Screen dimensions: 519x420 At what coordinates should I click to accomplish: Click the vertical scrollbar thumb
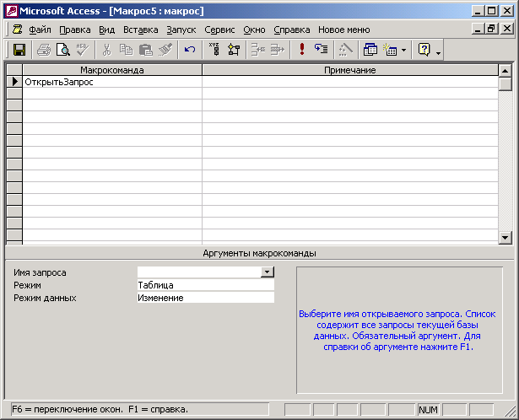pos(505,83)
